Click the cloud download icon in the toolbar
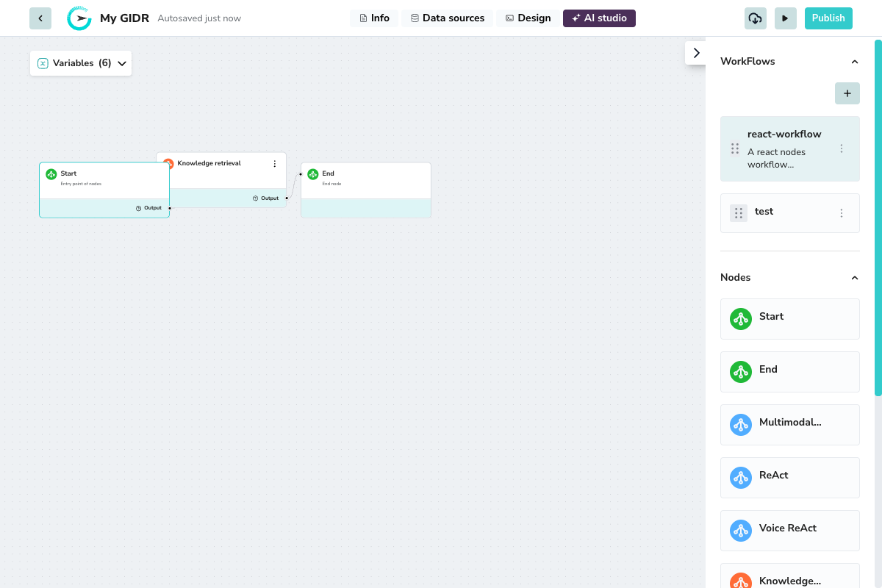The width and height of the screenshot is (882, 588). (755, 18)
